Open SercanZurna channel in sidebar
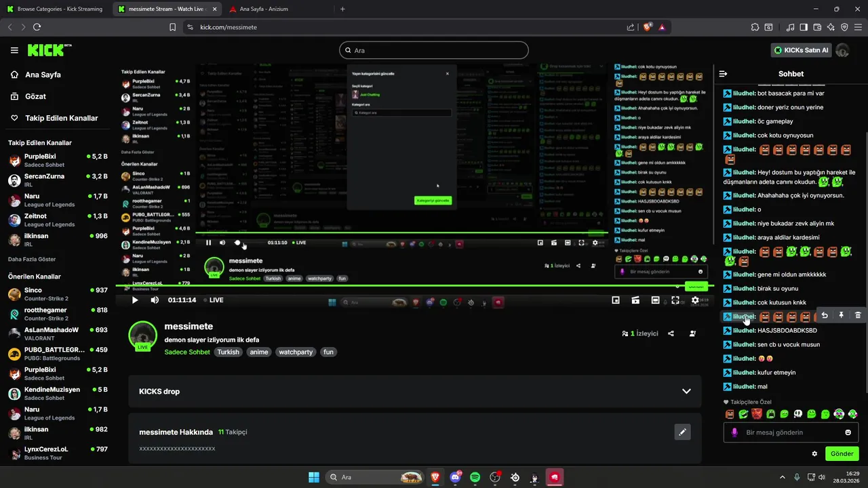868x488 pixels. coord(58,180)
